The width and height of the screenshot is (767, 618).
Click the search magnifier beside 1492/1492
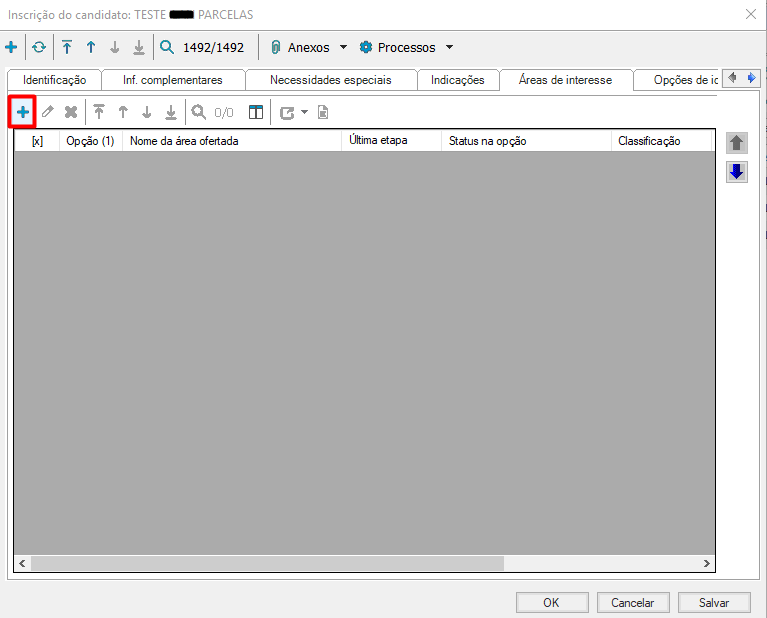[166, 47]
